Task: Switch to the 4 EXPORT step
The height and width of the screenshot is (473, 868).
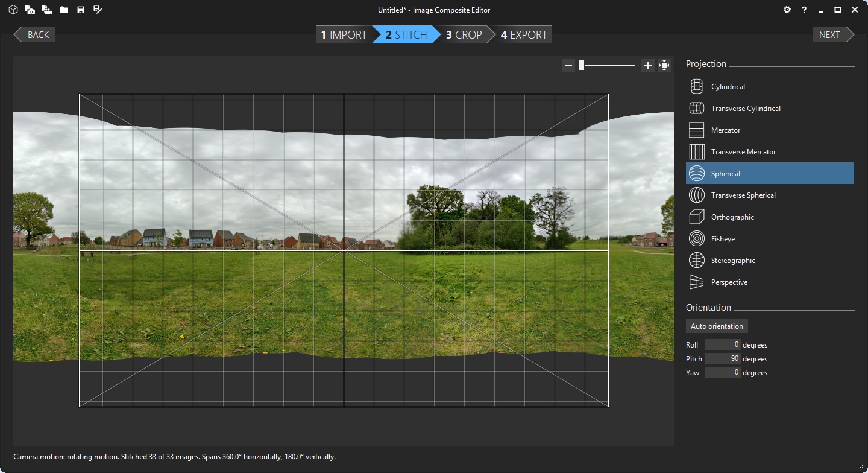Action: (524, 35)
